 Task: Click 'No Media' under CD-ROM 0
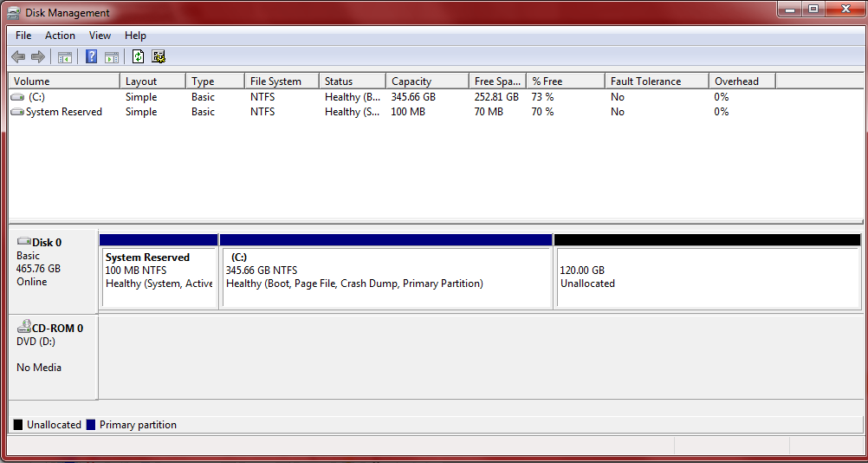(39, 368)
